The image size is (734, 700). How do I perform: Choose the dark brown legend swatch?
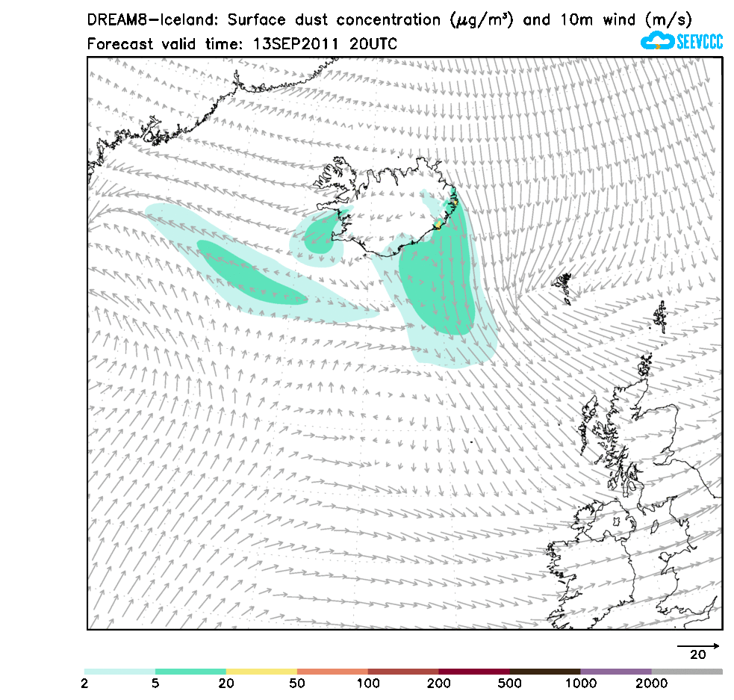[x=545, y=672]
